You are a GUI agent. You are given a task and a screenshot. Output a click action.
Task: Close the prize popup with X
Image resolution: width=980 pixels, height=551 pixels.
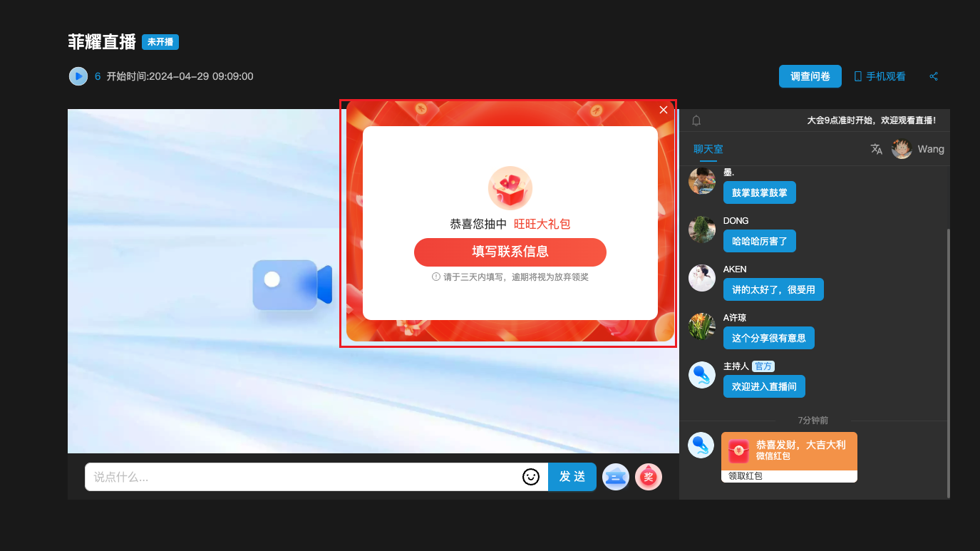tap(664, 110)
